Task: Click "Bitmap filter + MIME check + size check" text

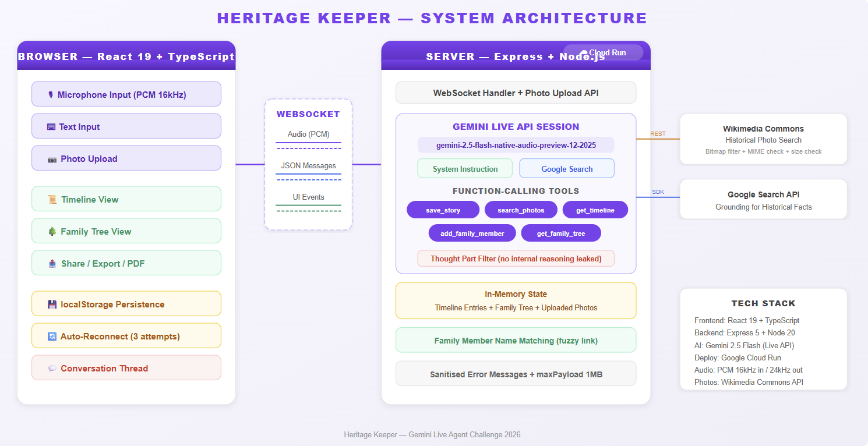Action: coord(763,152)
